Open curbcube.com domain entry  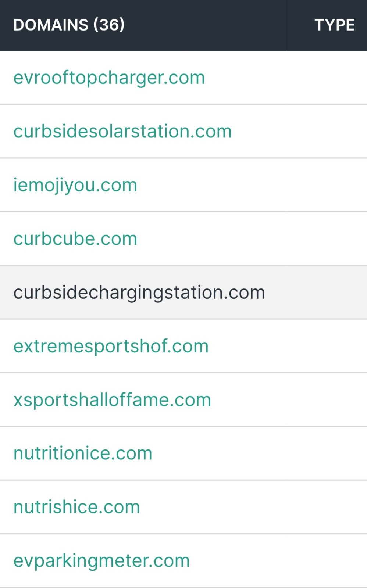(75, 239)
